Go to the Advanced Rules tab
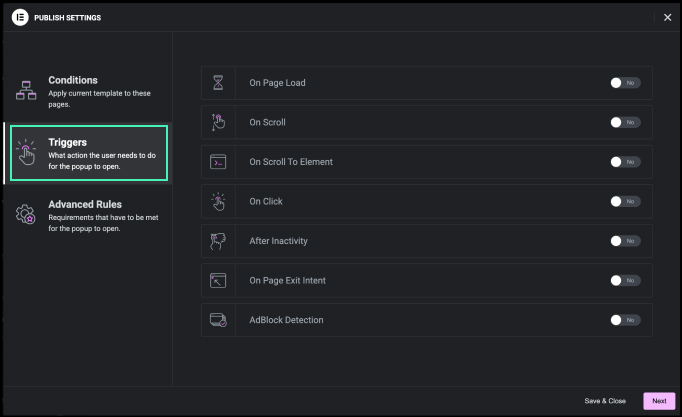Screen dimensions: 682x417 pos(88,215)
